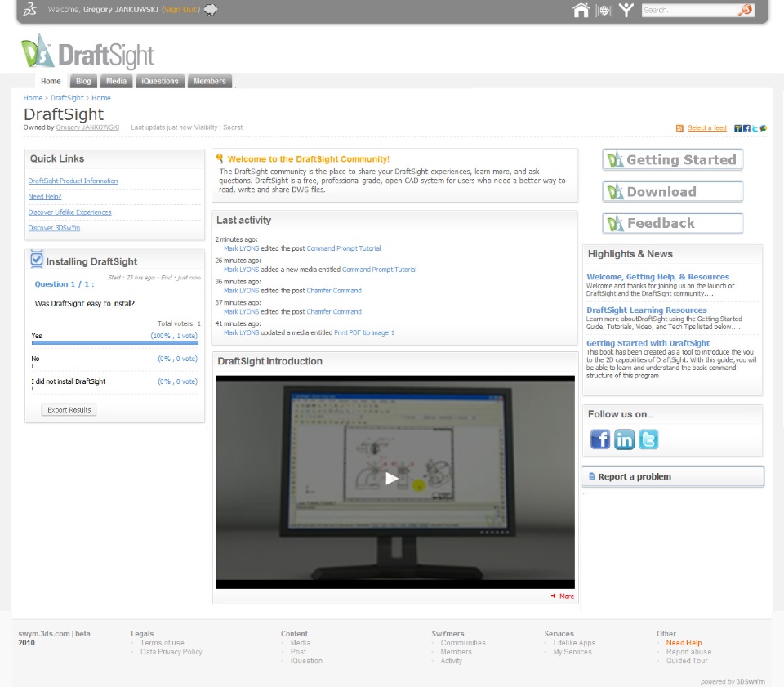784x687 pixels.
Task: Open LinkedIn under Follow us on
Action: (625, 439)
